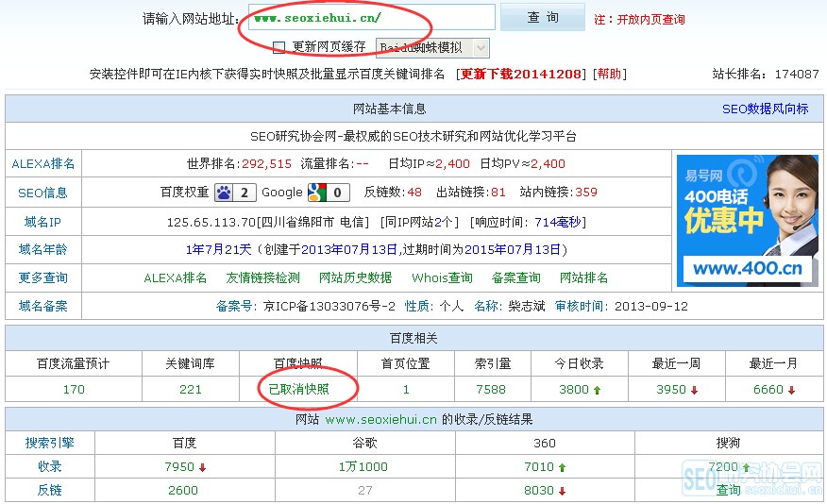Click the 400电话 advertisement banner
This screenshot has height=504, width=827.
(x=748, y=221)
